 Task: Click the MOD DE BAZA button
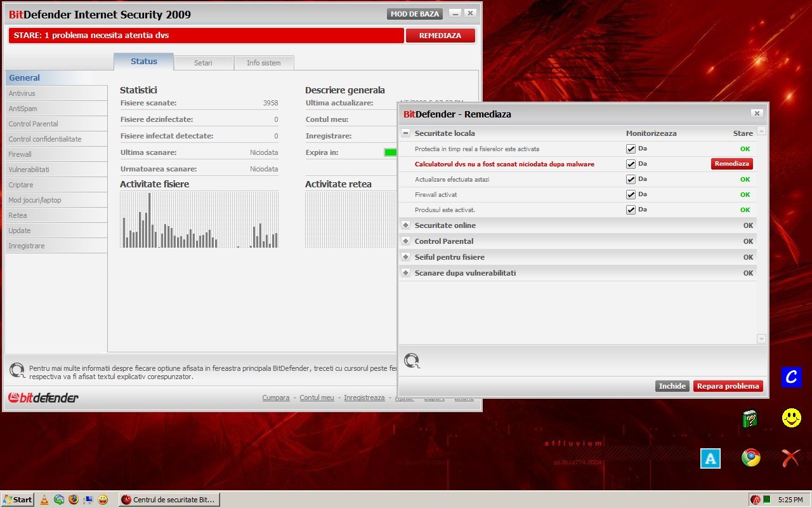tap(415, 14)
